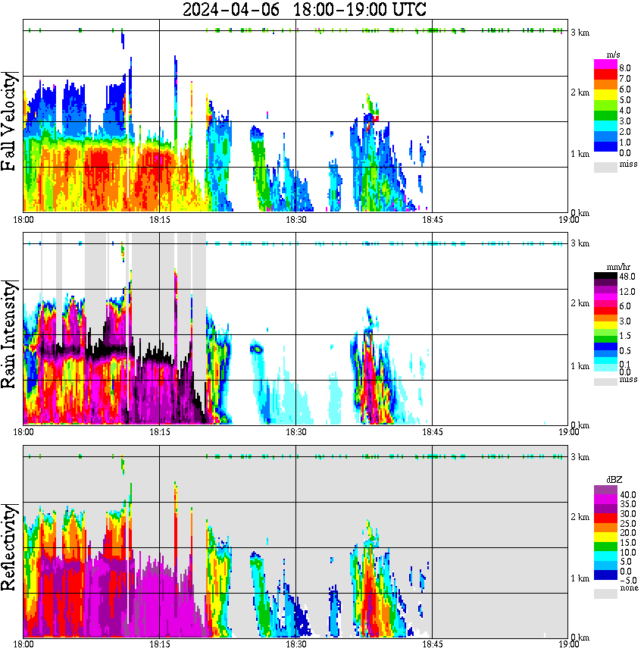Screen dimensions: 644x658
Task: Click the 2 km label beside Reflectivity
Action: [580, 516]
